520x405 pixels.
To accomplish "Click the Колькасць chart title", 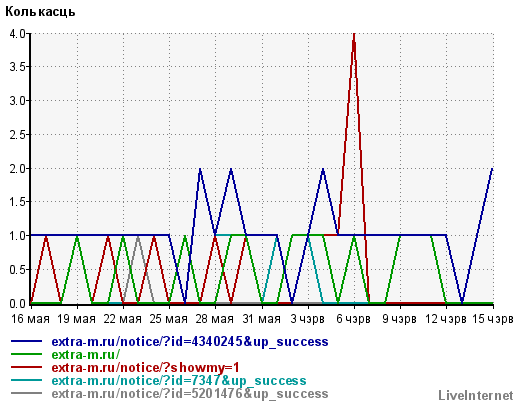I will (40, 12).
